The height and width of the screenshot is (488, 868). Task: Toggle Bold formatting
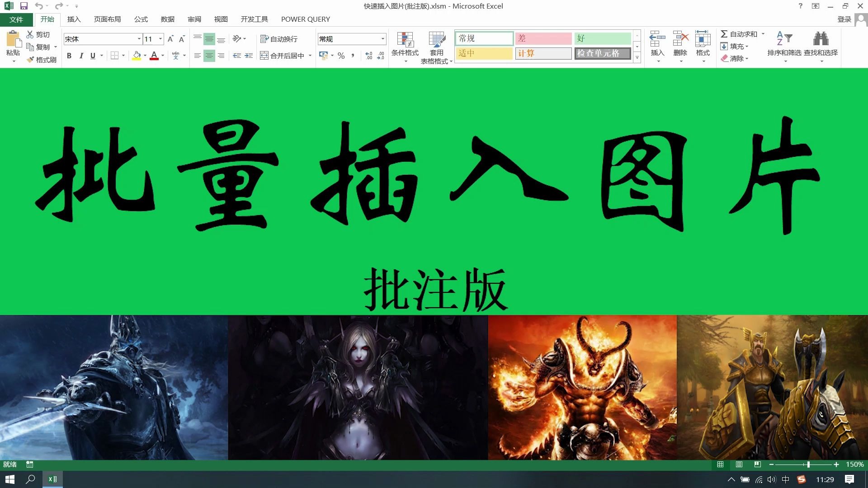click(69, 56)
